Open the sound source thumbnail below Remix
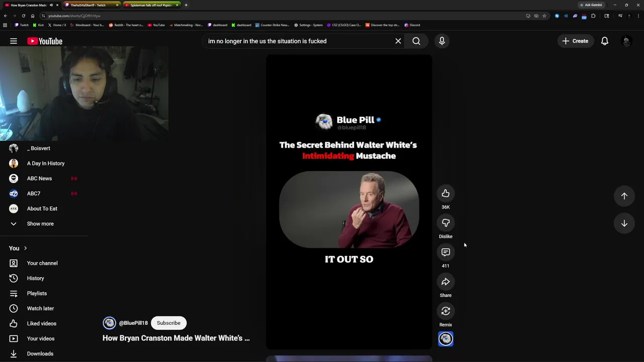Screen dimensions: 644x362 [446, 339]
